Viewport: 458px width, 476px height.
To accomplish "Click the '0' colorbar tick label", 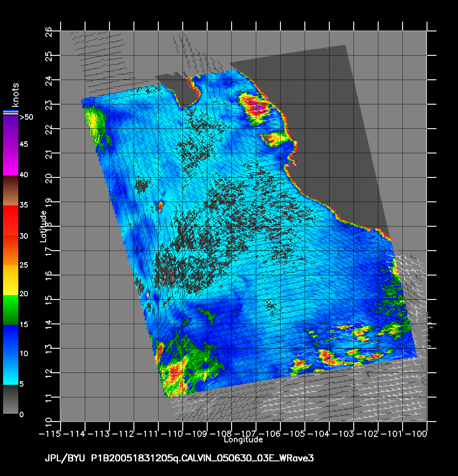I will point(21,414).
